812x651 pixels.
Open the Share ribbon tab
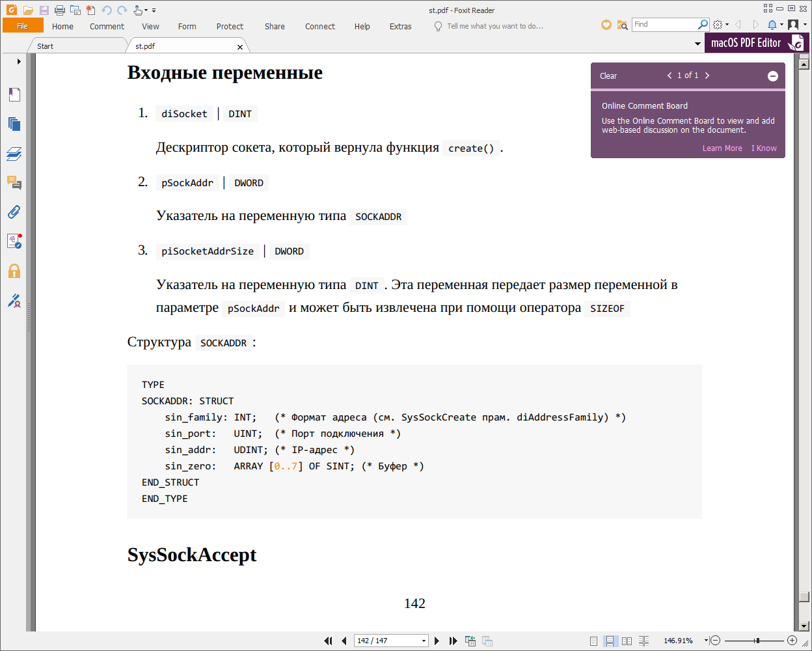pyautogui.click(x=275, y=27)
